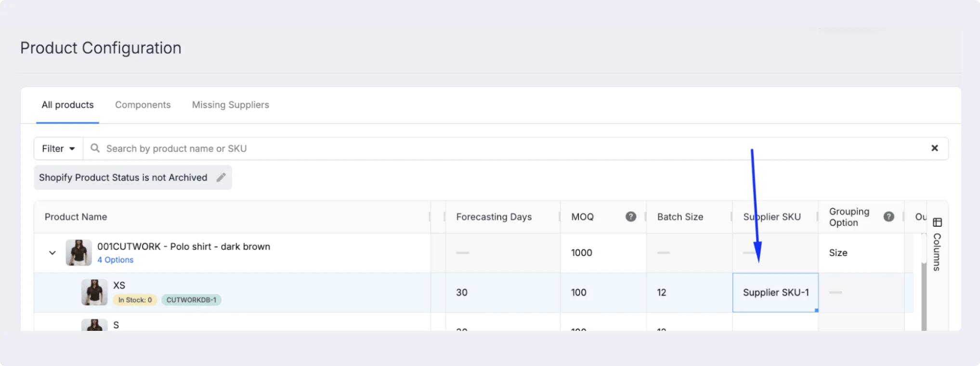Show the MOQ help tooltip icon
Image resolution: width=980 pixels, height=366 pixels.
pos(631,217)
